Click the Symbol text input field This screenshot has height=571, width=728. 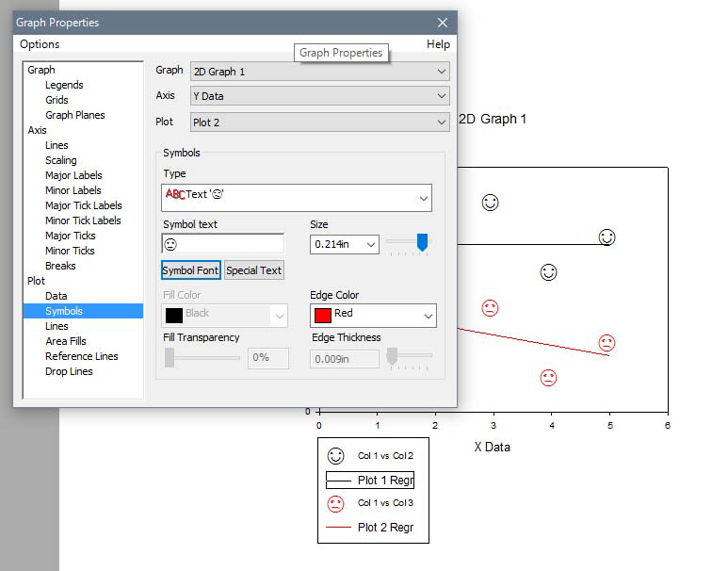pos(223,244)
